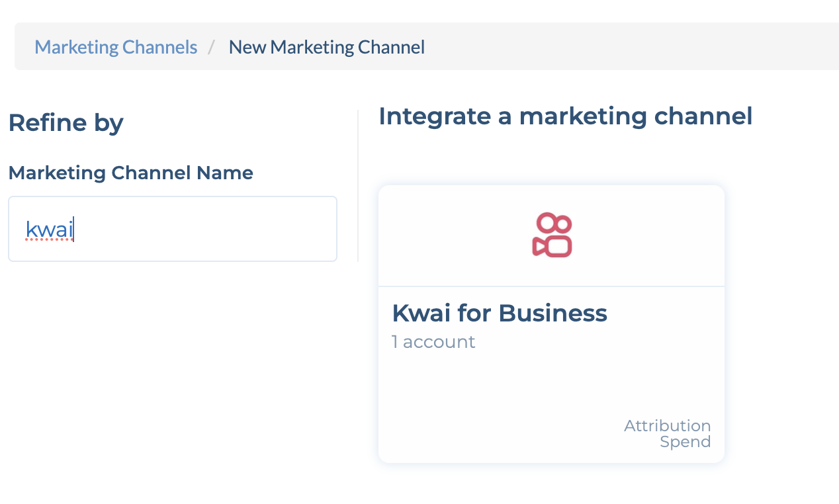Select the 'Integrate a marketing channel' heading
This screenshot has height=504, width=839.
566,116
